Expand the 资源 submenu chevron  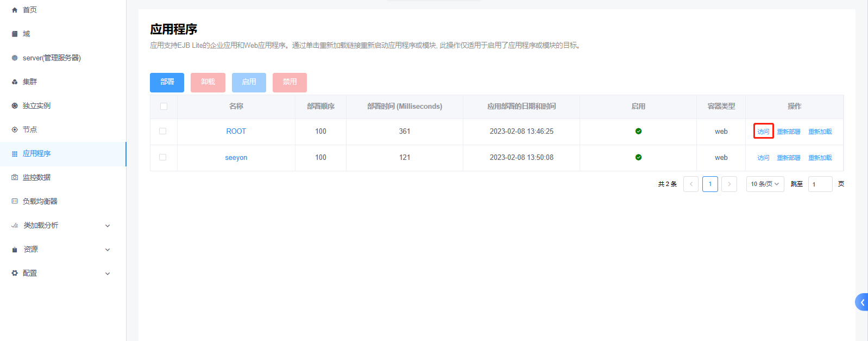[108, 250]
